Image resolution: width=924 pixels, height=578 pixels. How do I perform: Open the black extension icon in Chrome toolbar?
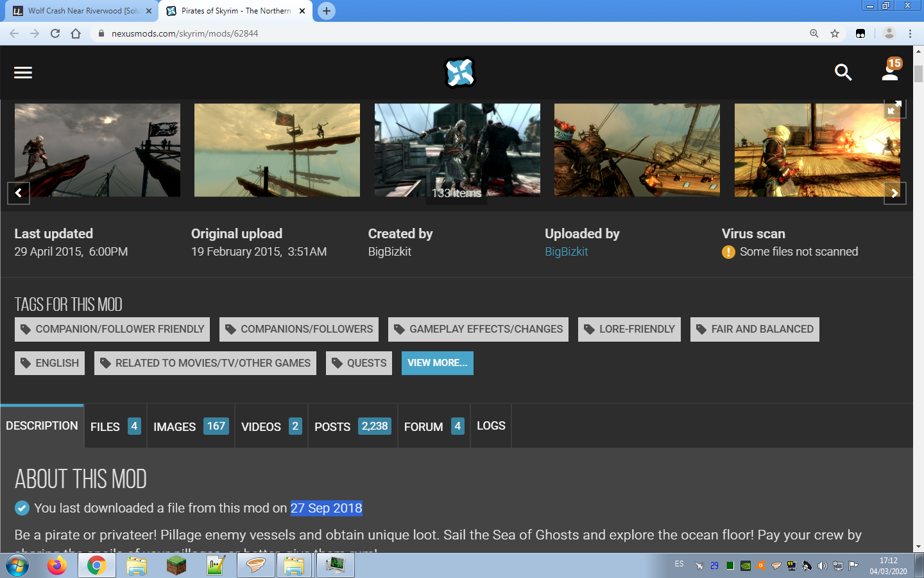coord(860,33)
